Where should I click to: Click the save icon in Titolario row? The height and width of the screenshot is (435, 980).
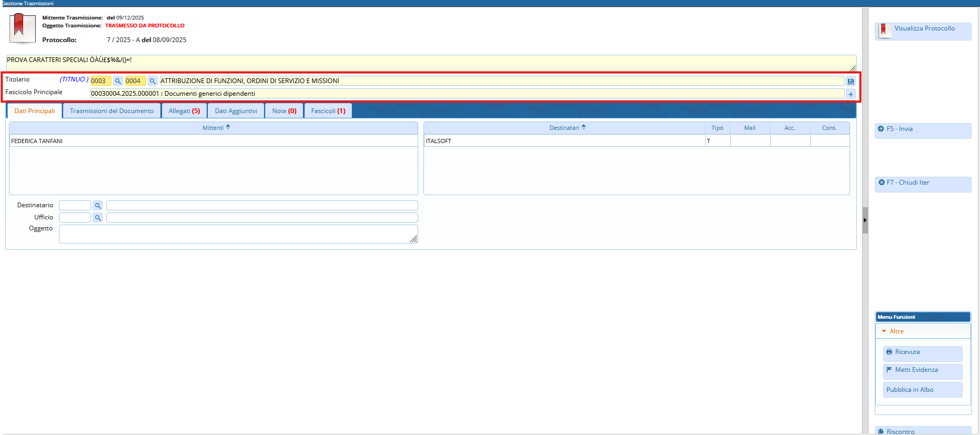point(851,82)
